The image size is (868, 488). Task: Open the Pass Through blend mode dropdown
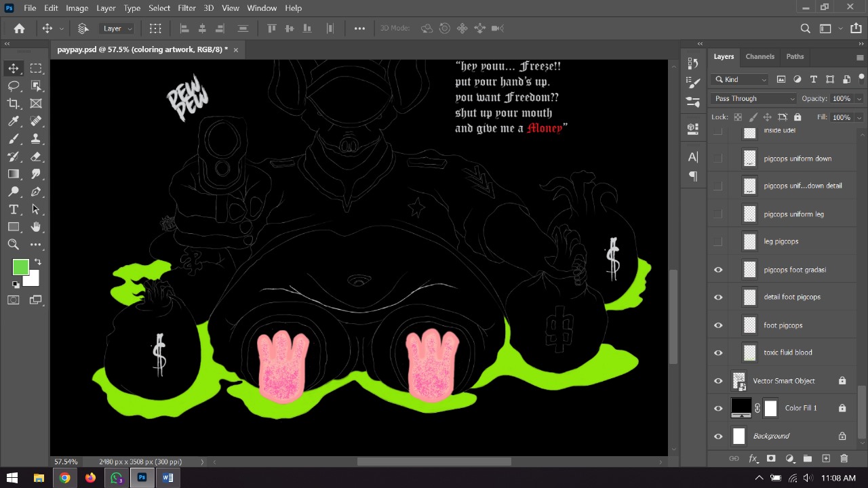[x=755, y=98]
